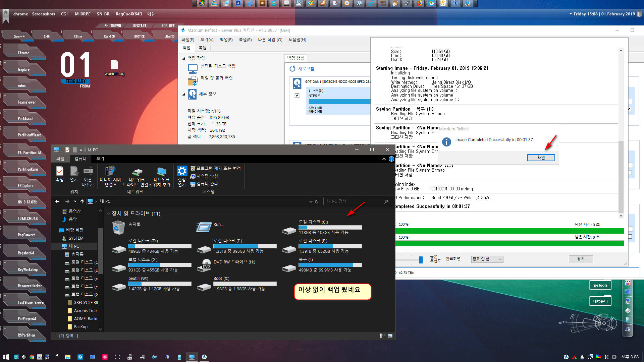Confirm the dialog with 확인 button
The width and height of the screenshot is (644, 362).
point(541,158)
